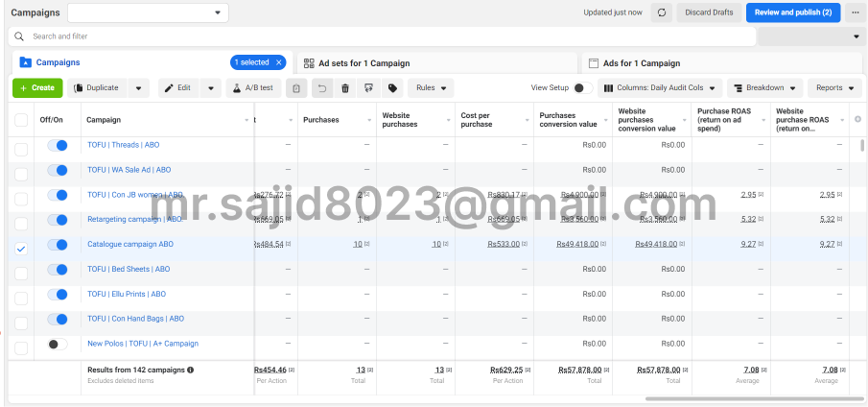Screen dimensions: 868x407
Task: Clear the '1 selected' filter with X
Action: (279, 62)
